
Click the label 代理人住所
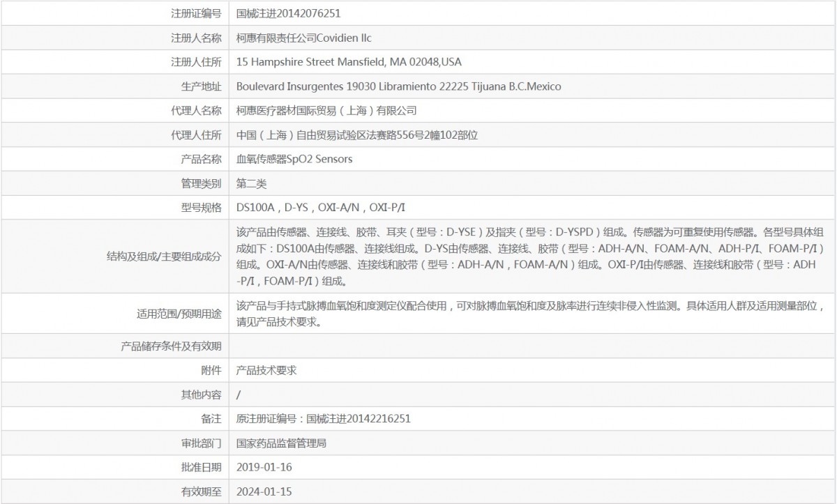pos(196,135)
